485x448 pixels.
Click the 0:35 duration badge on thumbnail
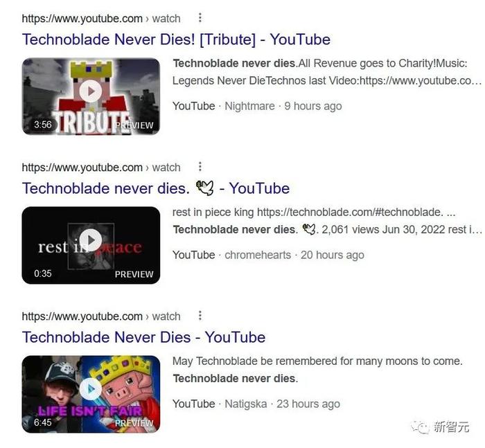pyautogui.click(x=43, y=274)
